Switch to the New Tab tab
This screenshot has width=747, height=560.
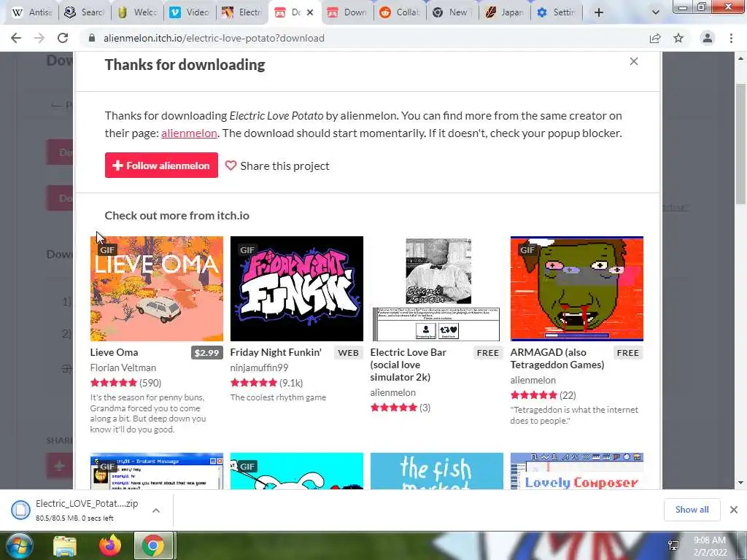(x=452, y=12)
